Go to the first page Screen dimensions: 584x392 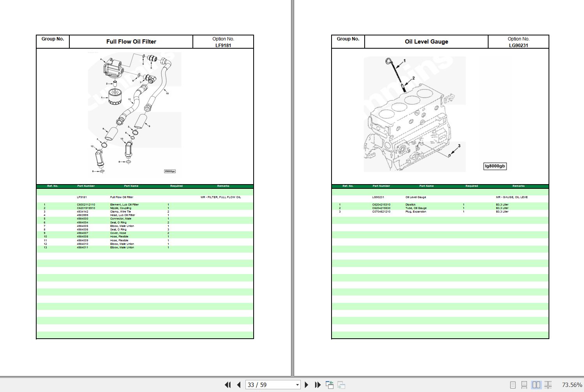coord(228,385)
